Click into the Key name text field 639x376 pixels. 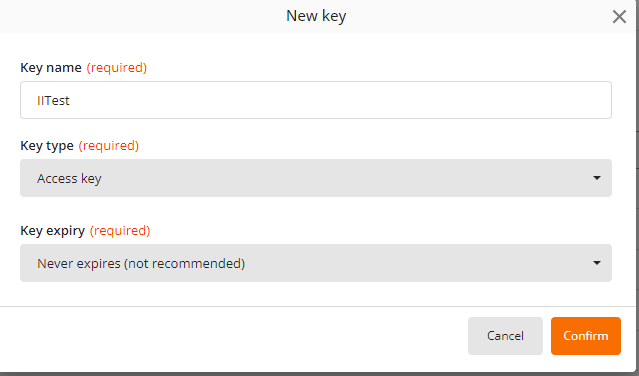coord(316,100)
